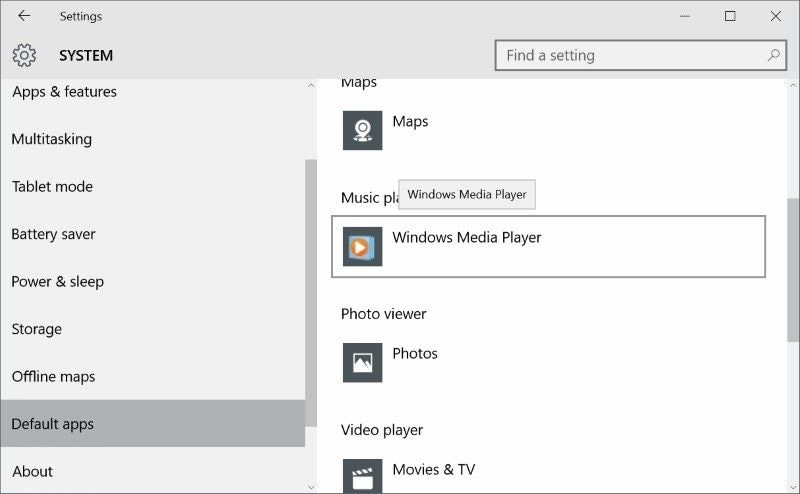Click the sidebar scrollbar down arrow
This screenshot has height=494, width=800.
(x=310, y=487)
